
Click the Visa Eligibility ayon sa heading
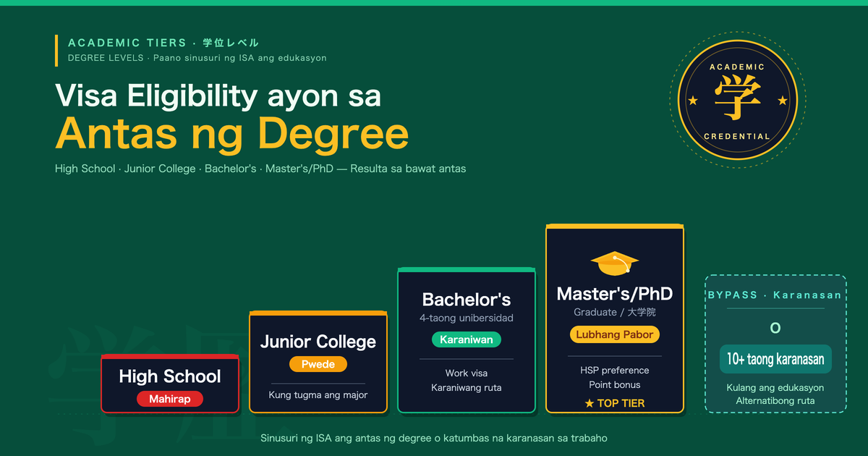pos(218,96)
